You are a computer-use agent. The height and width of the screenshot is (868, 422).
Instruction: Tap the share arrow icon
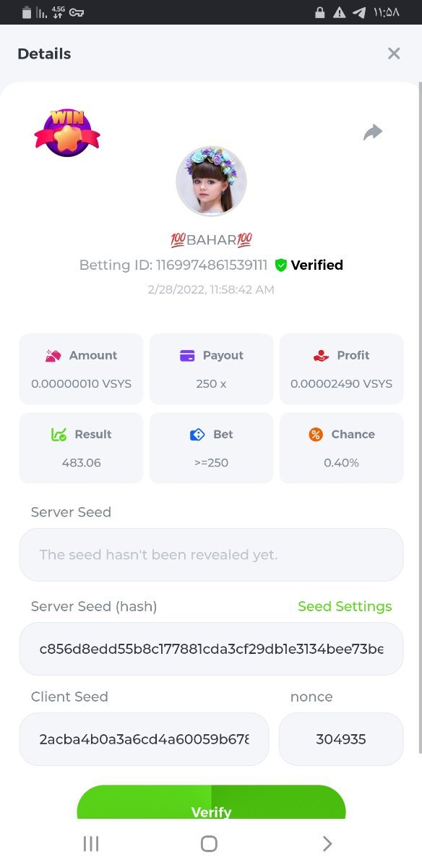[x=373, y=132]
